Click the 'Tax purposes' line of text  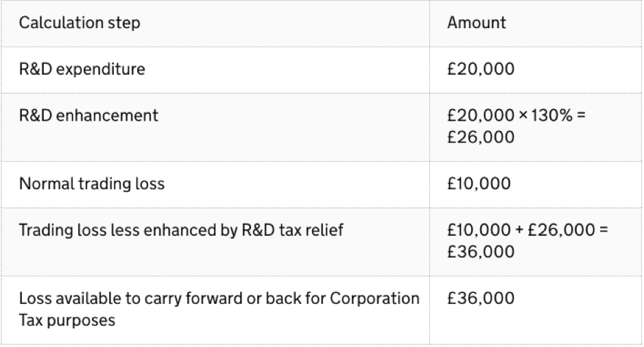click(x=67, y=320)
